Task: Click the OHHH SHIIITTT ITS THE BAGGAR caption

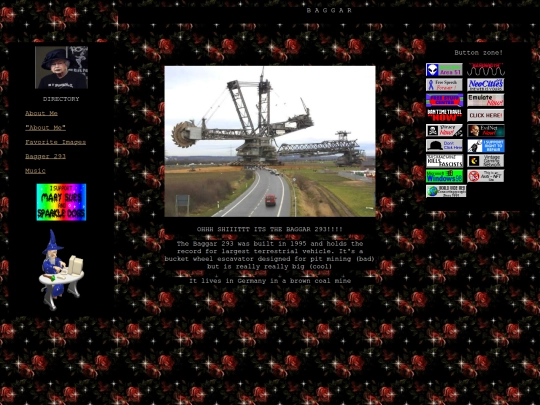Action: 270,229
